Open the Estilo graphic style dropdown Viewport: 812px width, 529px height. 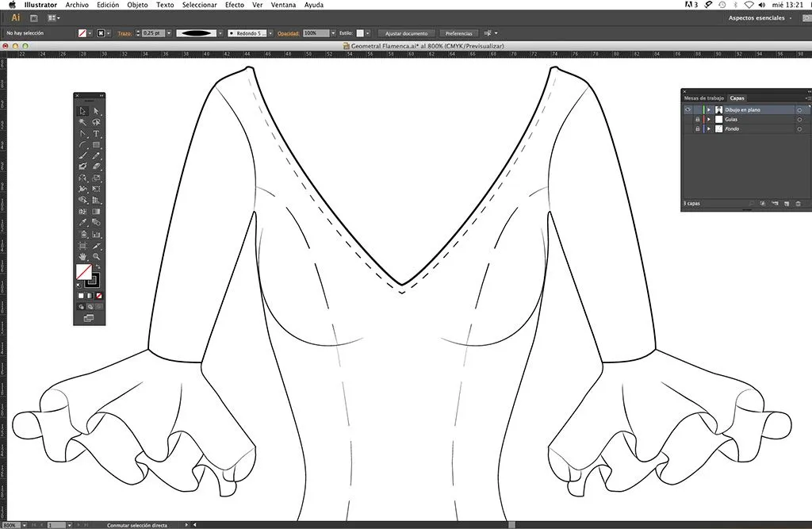tap(368, 33)
